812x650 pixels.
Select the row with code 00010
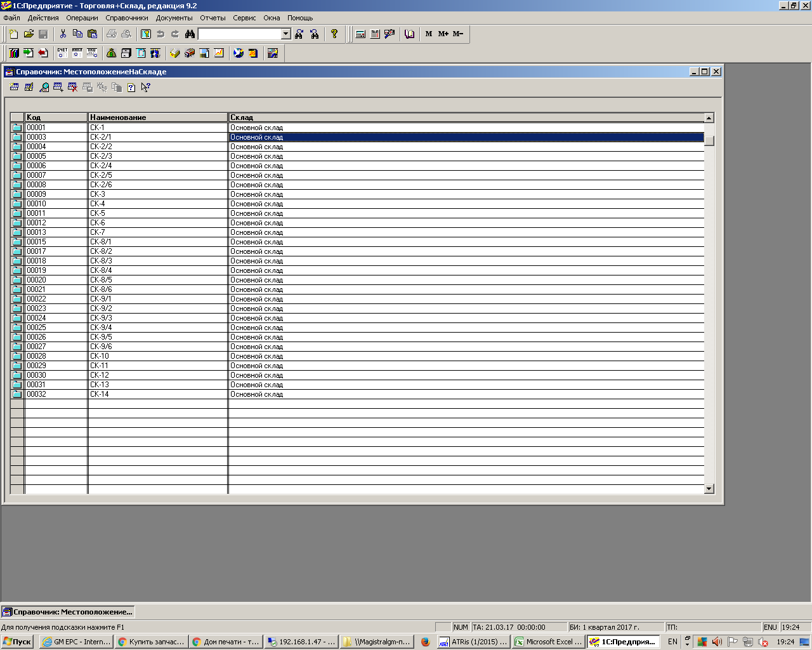tap(56, 204)
